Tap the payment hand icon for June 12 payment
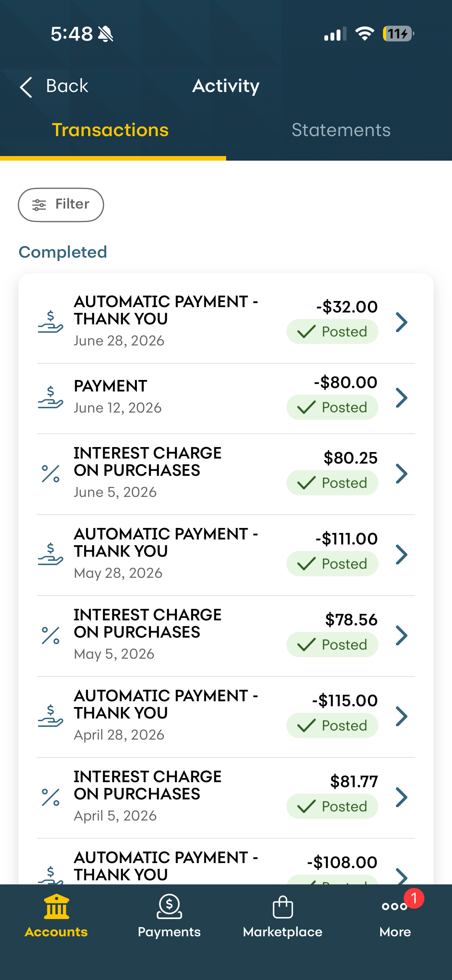The width and height of the screenshot is (452, 980). point(50,398)
